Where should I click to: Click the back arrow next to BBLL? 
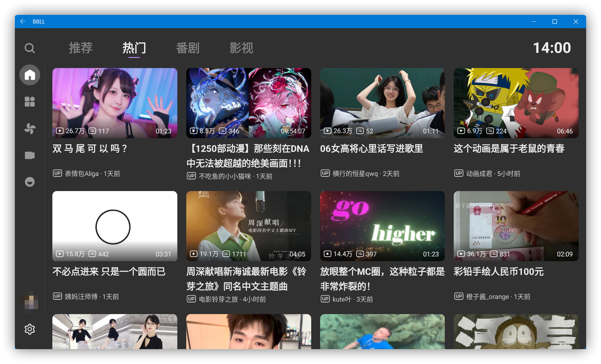pos(23,21)
